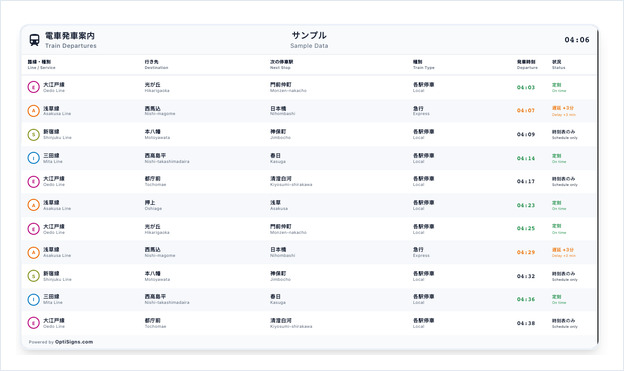Click the Next Stop column header
Screen dimensions: 624x371
click(281, 64)
